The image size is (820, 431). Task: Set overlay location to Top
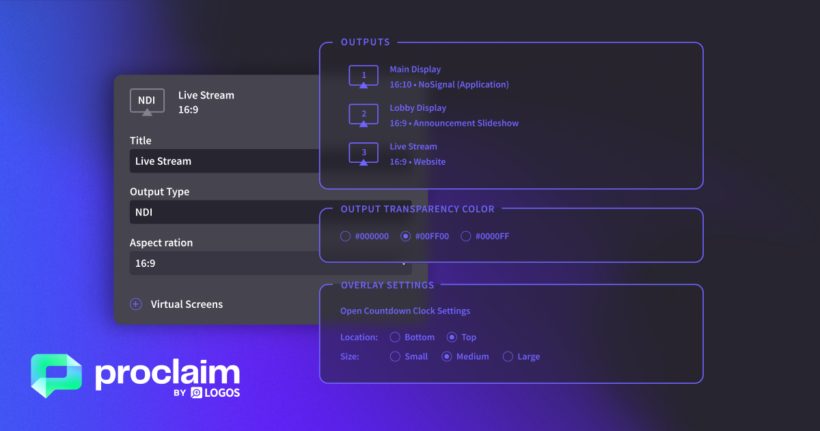tap(452, 338)
